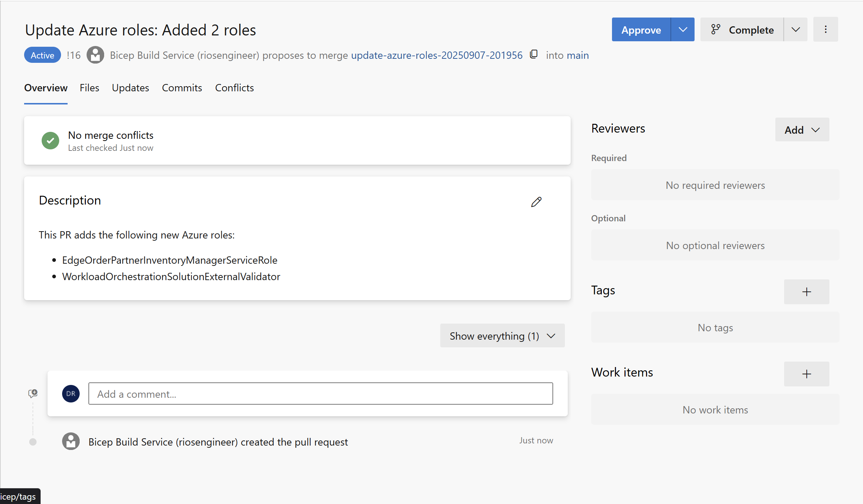Click the Last checked Just now text
Image resolution: width=863 pixels, height=504 pixels.
pos(110,148)
